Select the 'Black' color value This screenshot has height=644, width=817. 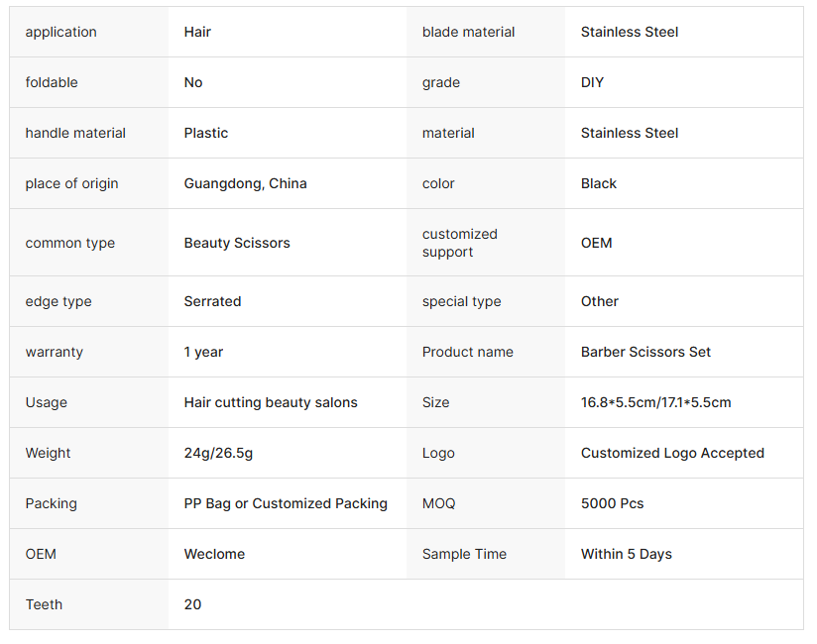[599, 183]
